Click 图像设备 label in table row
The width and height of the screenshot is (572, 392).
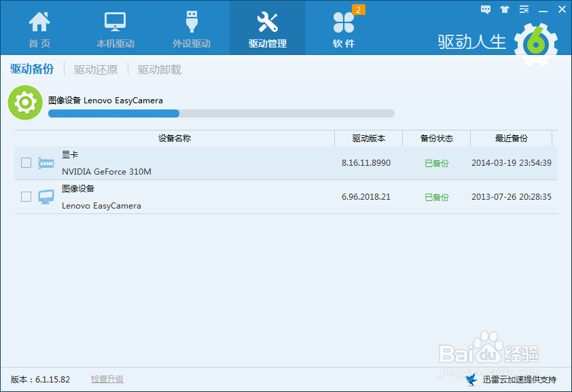click(78, 188)
